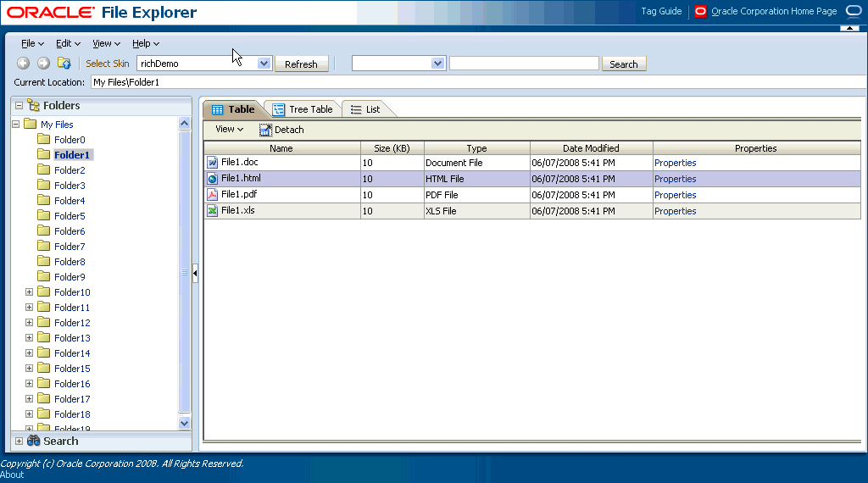Click the File1.xls spreadsheet icon

[x=212, y=210]
